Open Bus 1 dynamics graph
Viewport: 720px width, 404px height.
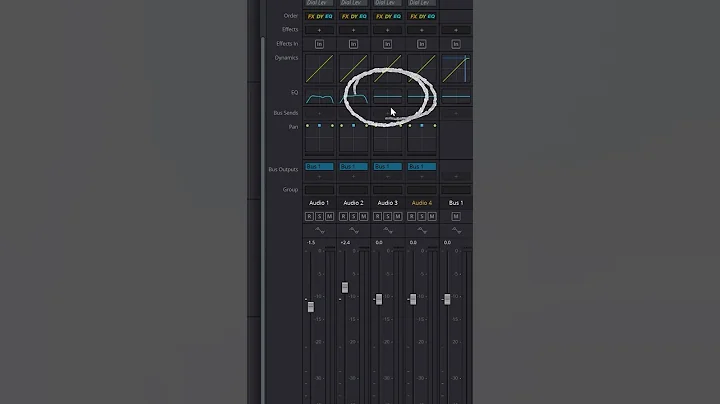(456, 68)
